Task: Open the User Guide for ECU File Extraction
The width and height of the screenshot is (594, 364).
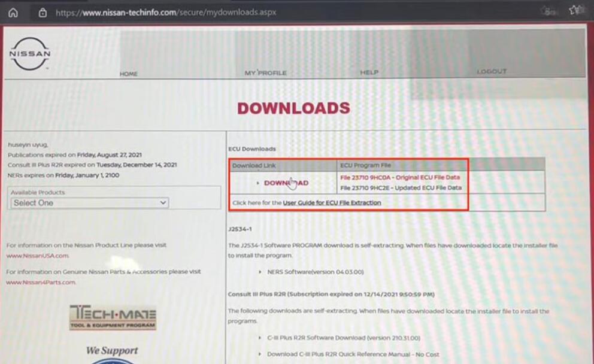Action: (x=332, y=202)
